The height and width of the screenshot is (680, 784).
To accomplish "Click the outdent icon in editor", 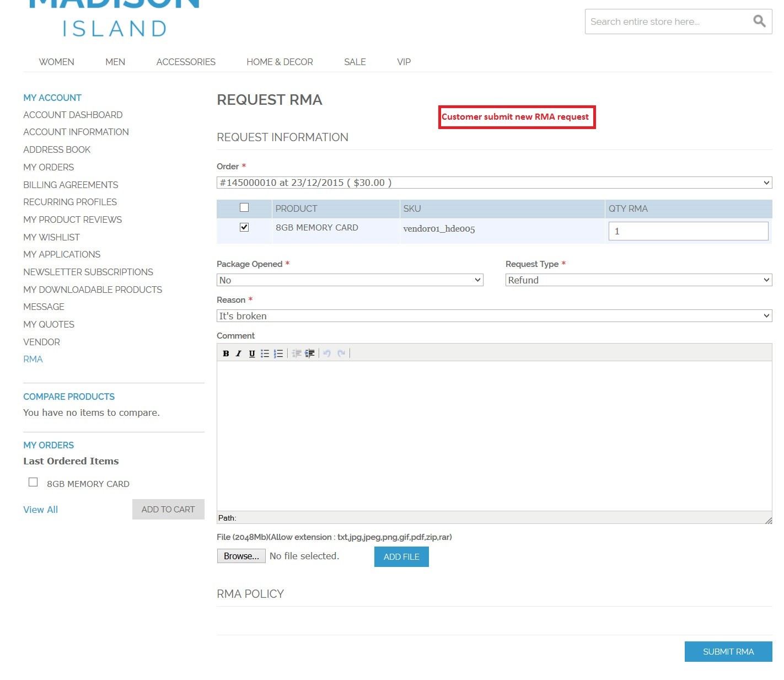I will pos(297,354).
